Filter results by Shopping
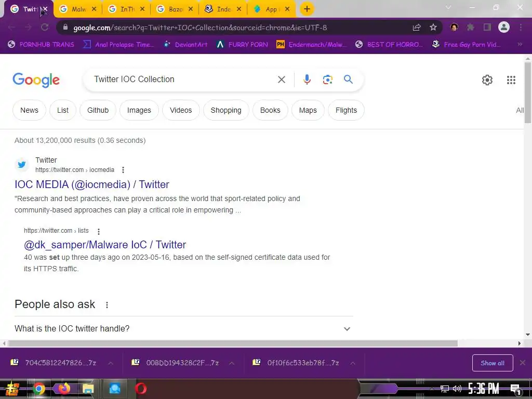Screen dimensions: 532x399 point(226,110)
